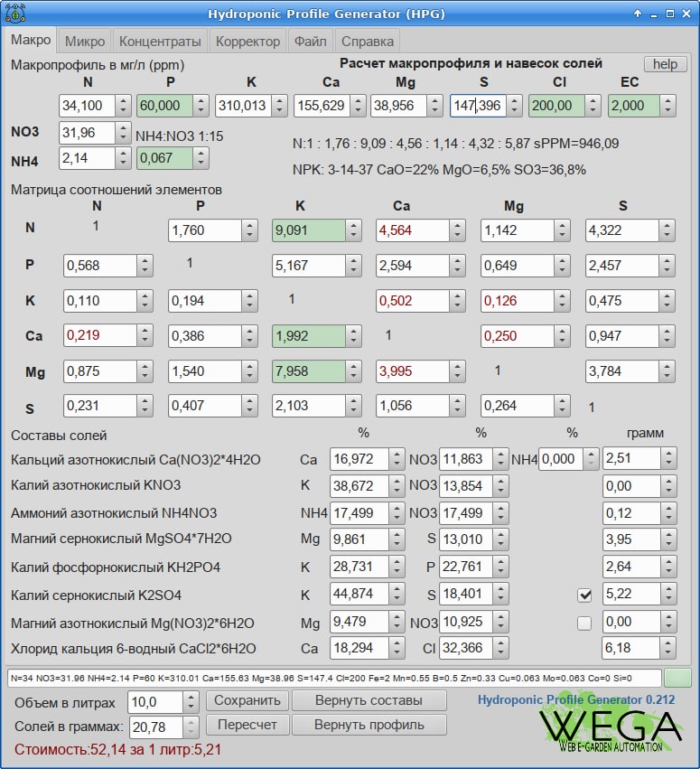Click the help button
The image size is (700, 769).
pyautogui.click(x=665, y=64)
